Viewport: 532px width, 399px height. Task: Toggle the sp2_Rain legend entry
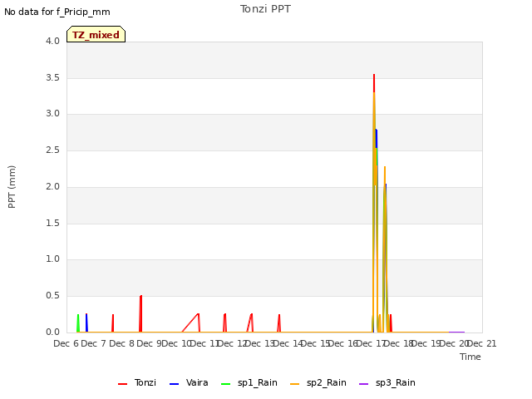pos(318,382)
